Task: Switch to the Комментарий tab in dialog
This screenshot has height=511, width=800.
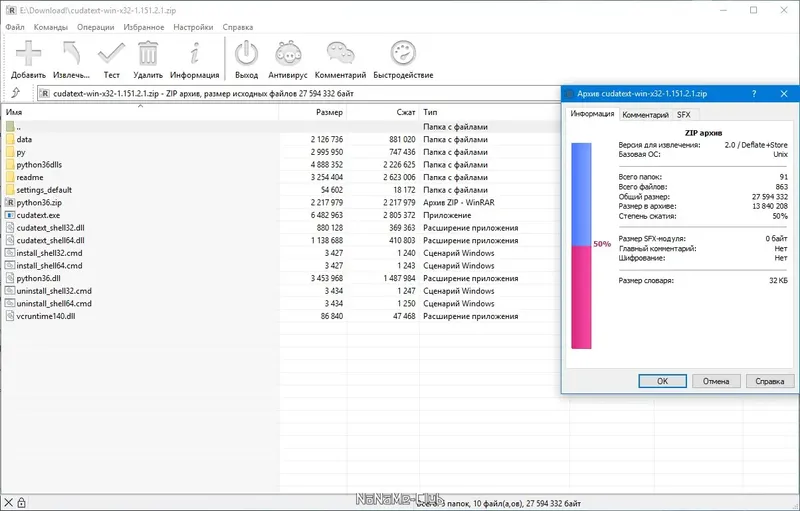Action: coord(645,115)
